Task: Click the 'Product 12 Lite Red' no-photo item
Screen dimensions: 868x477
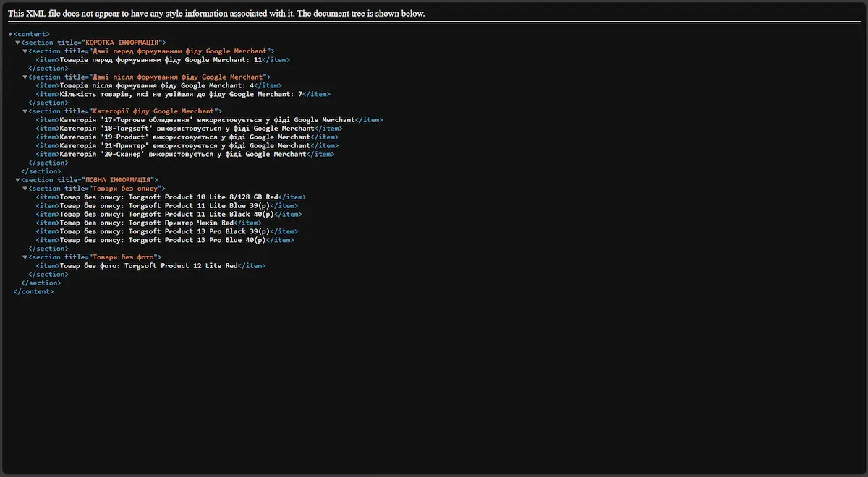Action: (x=149, y=266)
